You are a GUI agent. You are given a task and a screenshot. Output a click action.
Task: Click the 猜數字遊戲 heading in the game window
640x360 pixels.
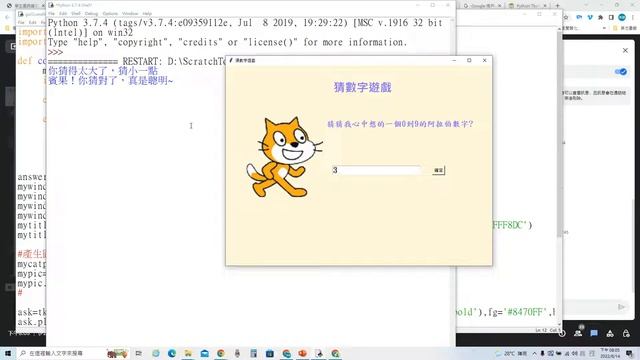pos(362,87)
